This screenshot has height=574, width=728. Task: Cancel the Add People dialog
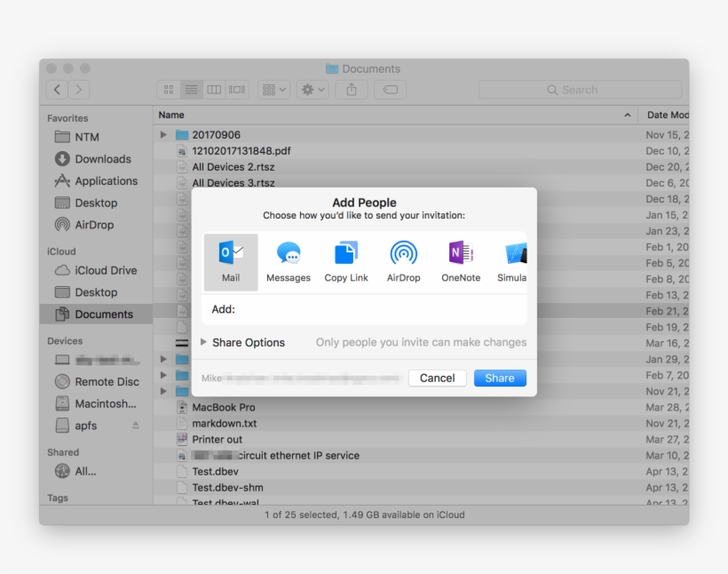(x=438, y=378)
